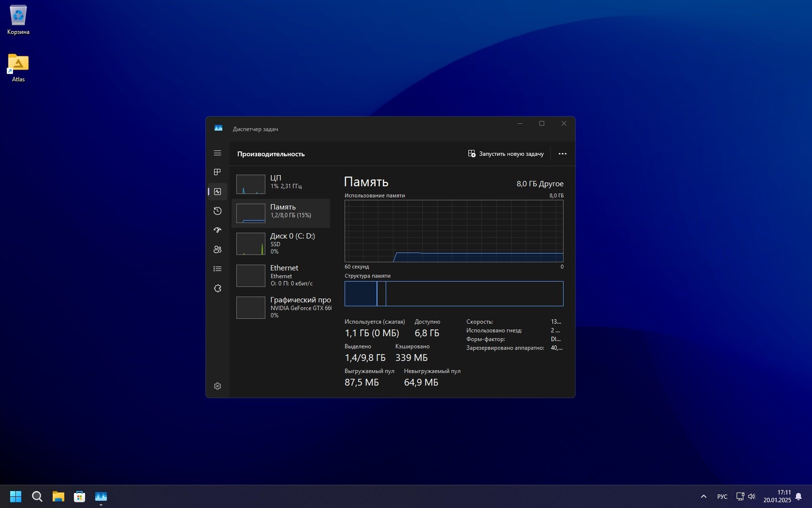Open App history page icon
This screenshot has height=508, width=812.
(x=217, y=211)
